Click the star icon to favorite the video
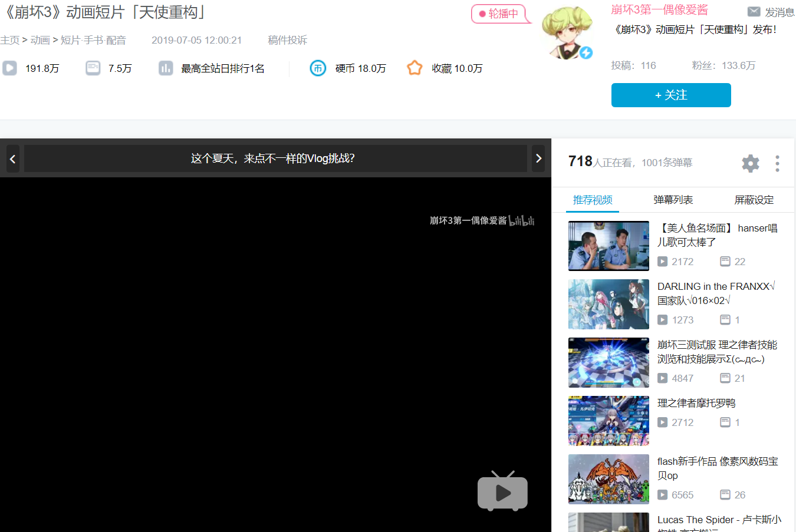The image size is (796, 532). click(415, 68)
